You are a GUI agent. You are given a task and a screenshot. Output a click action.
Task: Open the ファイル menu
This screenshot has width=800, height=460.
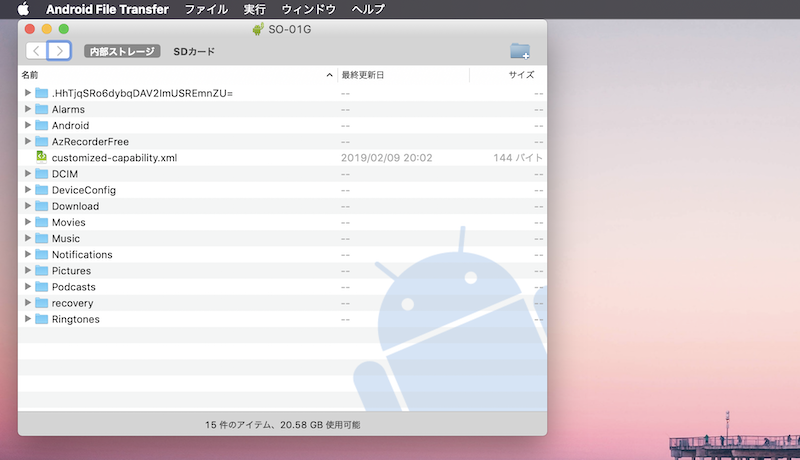[x=206, y=9]
